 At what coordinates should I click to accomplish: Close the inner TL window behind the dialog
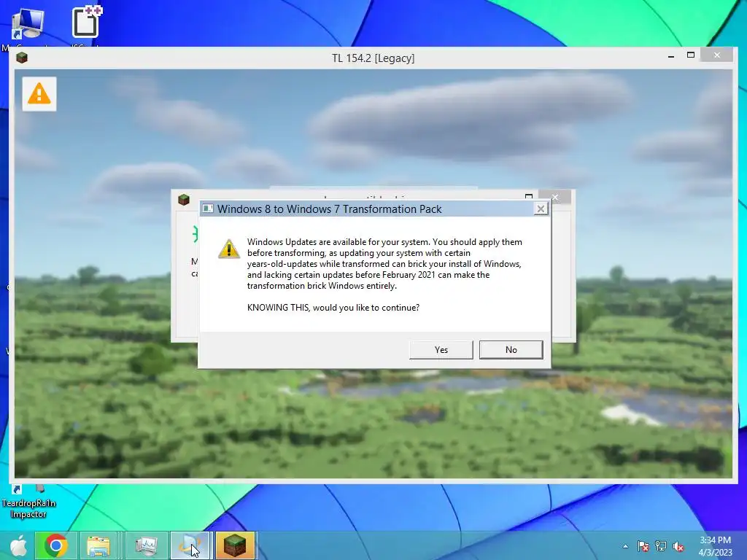coord(555,196)
